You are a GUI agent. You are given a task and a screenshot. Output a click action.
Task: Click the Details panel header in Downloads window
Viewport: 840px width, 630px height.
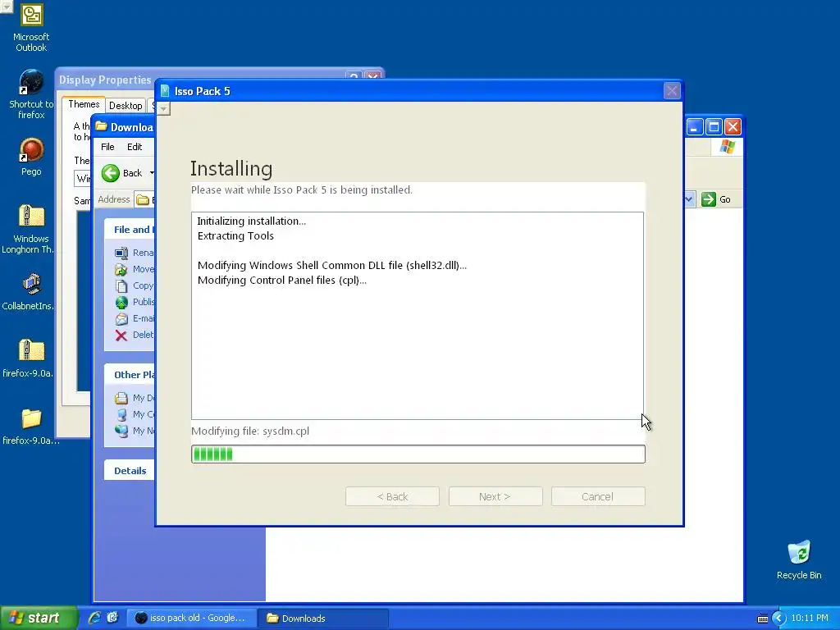tap(130, 471)
